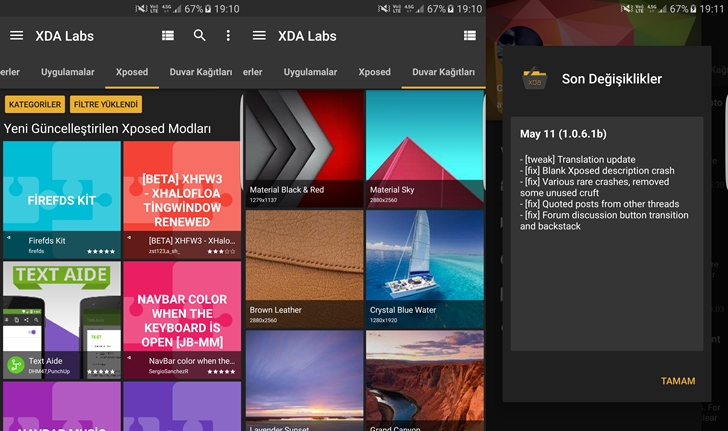Open Grand Canyon wallpaper
Viewport: 728px width, 431px height.
point(425,381)
